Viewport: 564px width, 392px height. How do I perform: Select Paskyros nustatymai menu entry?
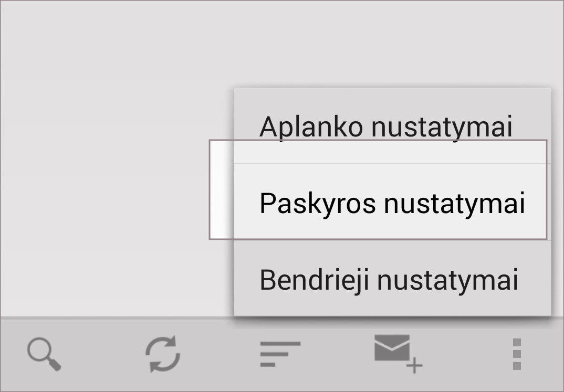click(x=392, y=203)
